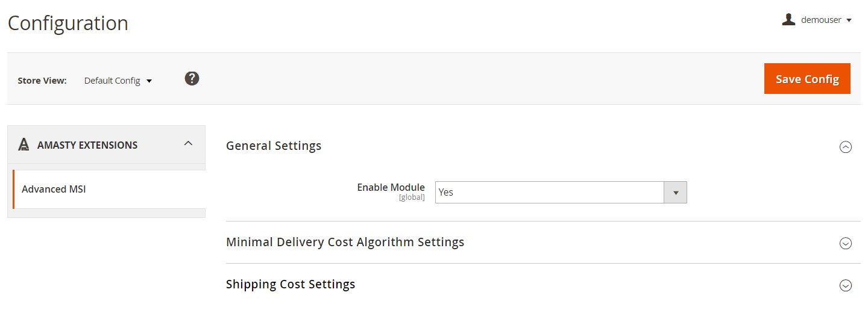Viewport: 868px width, 310px height.
Task: Click the Amasty logo icon in the sidebar
Action: [24, 144]
